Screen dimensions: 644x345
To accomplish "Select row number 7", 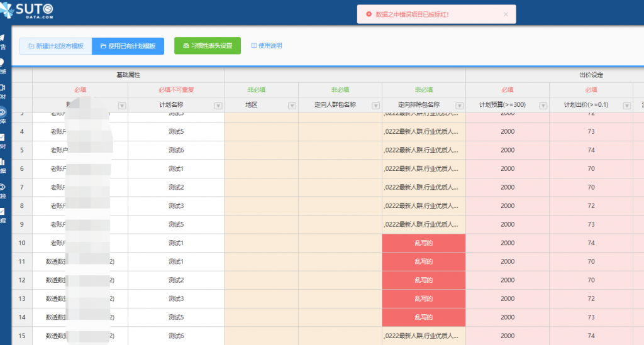I will tap(22, 187).
